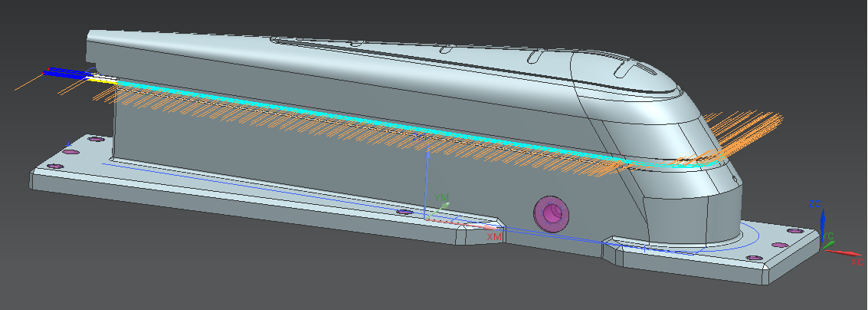Click the orange tool axis vectors at the nose
The image size is (868, 310).
[x=747, y=130]
